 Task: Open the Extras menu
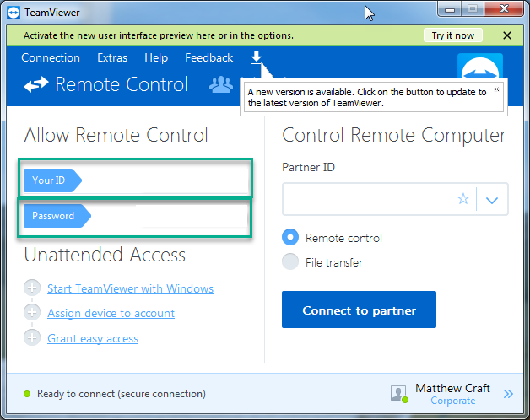112,58
